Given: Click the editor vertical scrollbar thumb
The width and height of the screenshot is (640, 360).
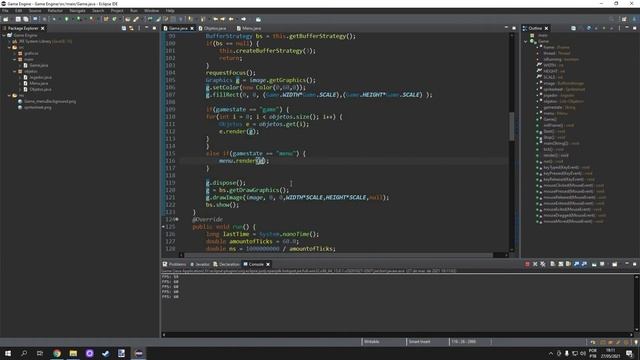Looking at the screenshot, I should coord(512,126).
